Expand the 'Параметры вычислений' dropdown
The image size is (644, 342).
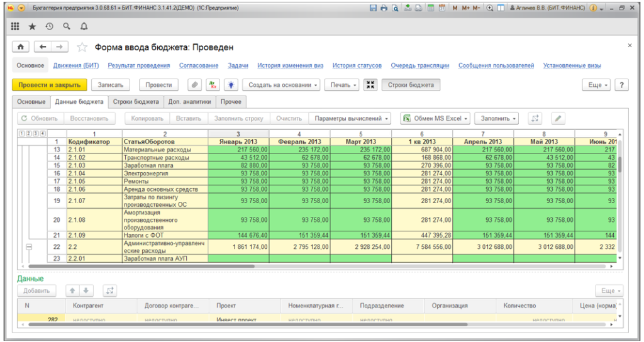point(351,118)
